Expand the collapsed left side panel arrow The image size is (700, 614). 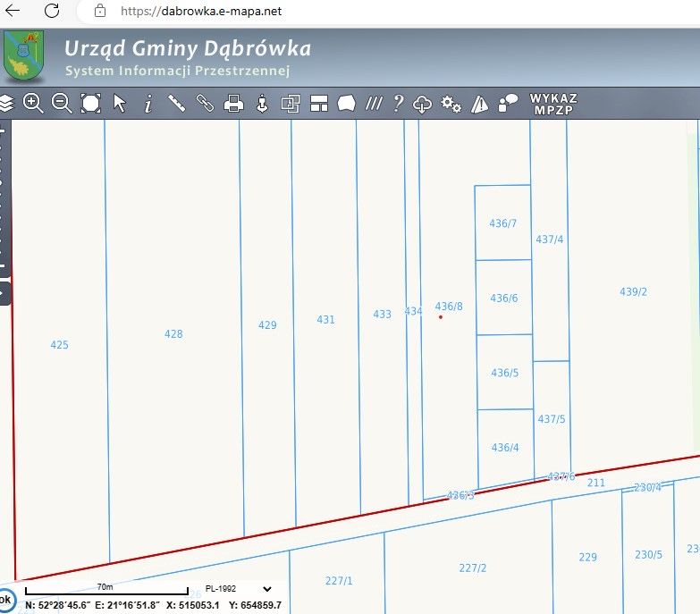(4, 293)
